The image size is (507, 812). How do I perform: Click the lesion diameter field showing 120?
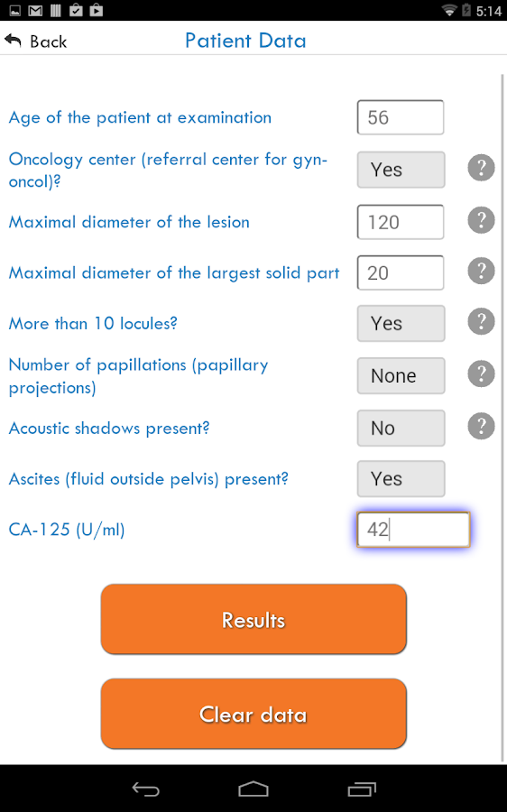click(x=401, y=222)
